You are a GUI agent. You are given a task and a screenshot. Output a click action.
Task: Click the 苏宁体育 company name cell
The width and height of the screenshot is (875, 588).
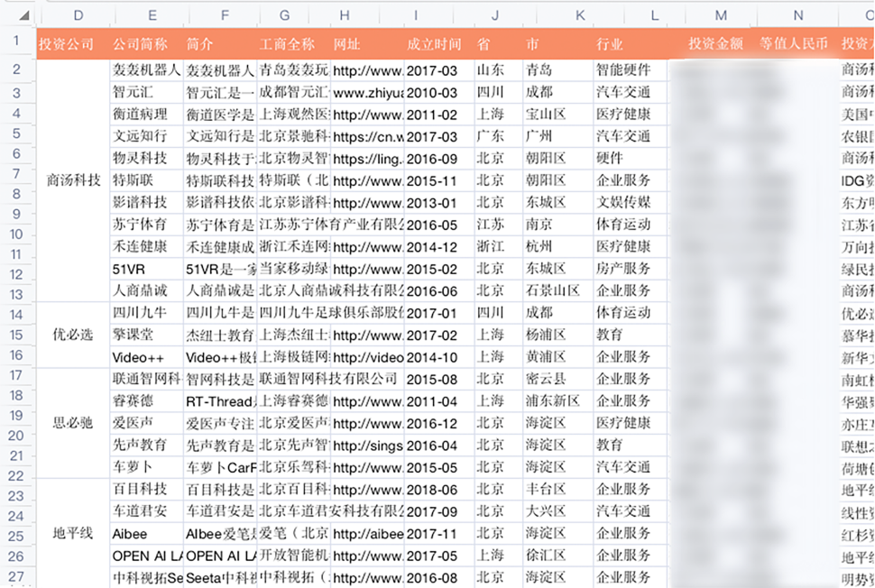[x=147, y=225]
